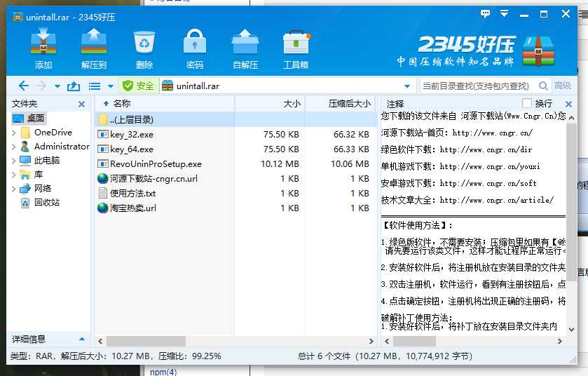Screen dimensions: 588x376
Task: Expand the 库 tree node
Action: point(14,175)
